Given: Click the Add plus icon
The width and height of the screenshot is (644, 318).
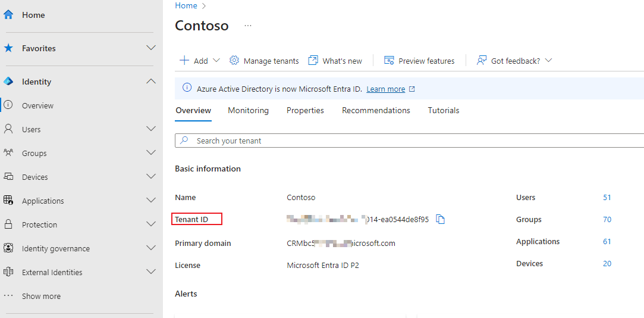Looking at the screenshot, I should (184, 61).
